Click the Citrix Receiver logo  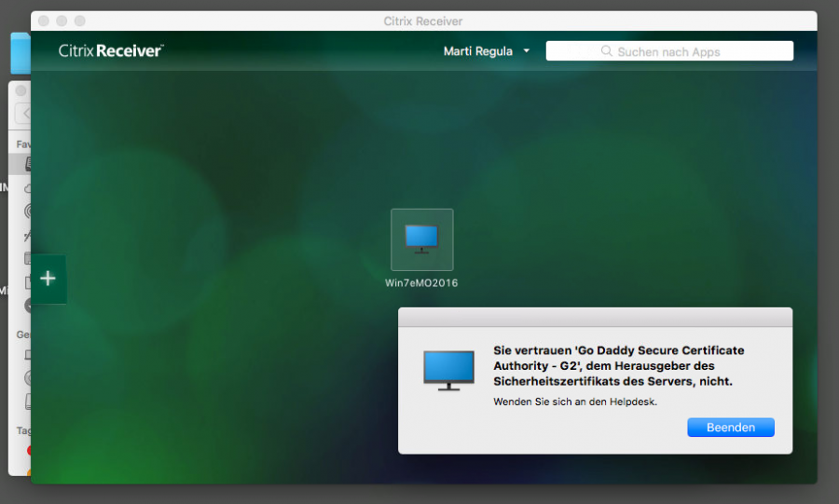(110, 50)
